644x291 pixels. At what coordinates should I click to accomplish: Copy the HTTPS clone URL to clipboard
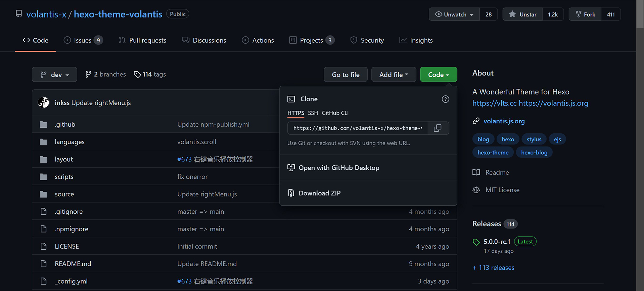click(438, 128)
